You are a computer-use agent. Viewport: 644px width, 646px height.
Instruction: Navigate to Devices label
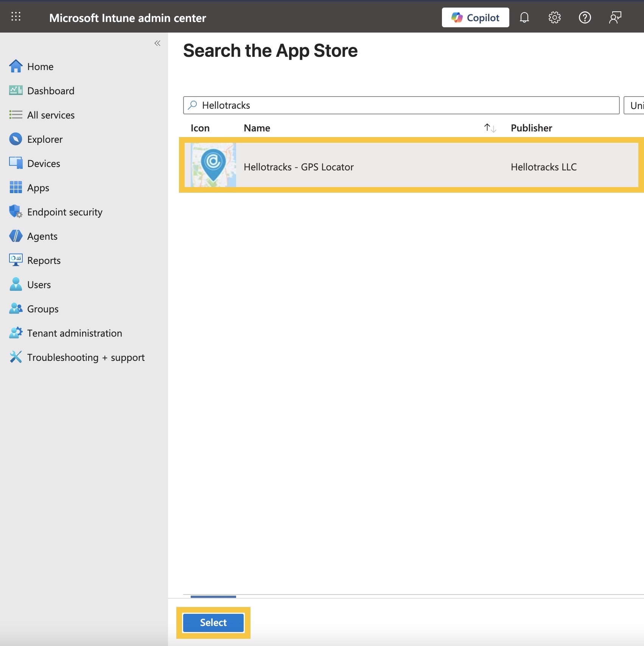point(44,164)
